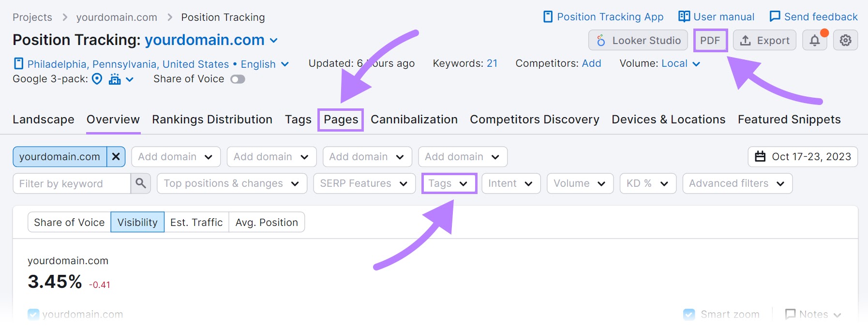Click the Filter by keyword field

coord(72,183)
